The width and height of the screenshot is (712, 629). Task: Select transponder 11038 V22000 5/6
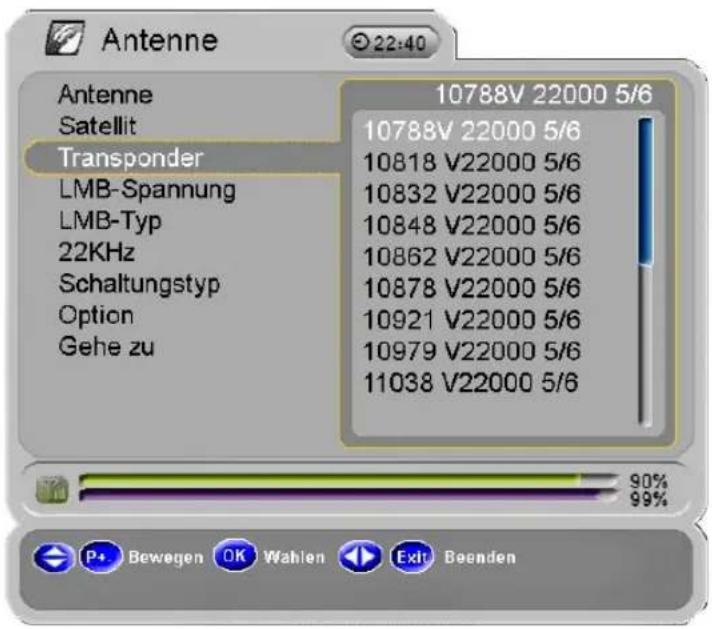tap(471, 382)
